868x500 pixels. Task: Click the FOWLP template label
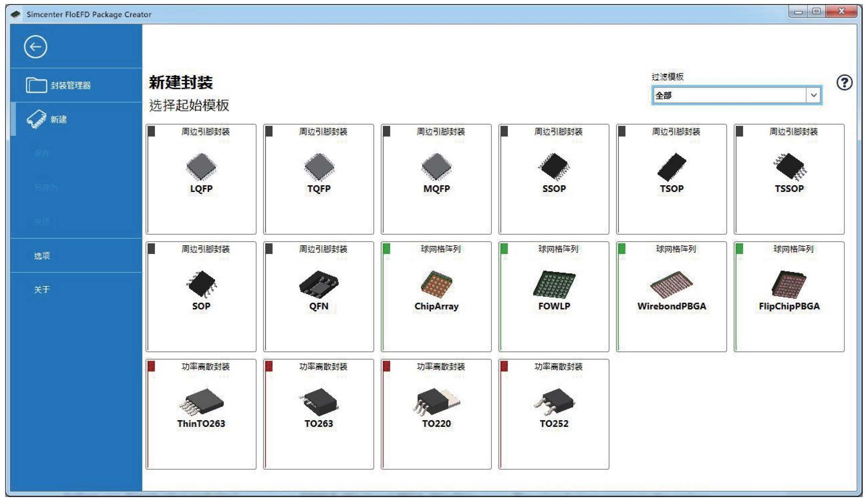click(x=554, y=306)
